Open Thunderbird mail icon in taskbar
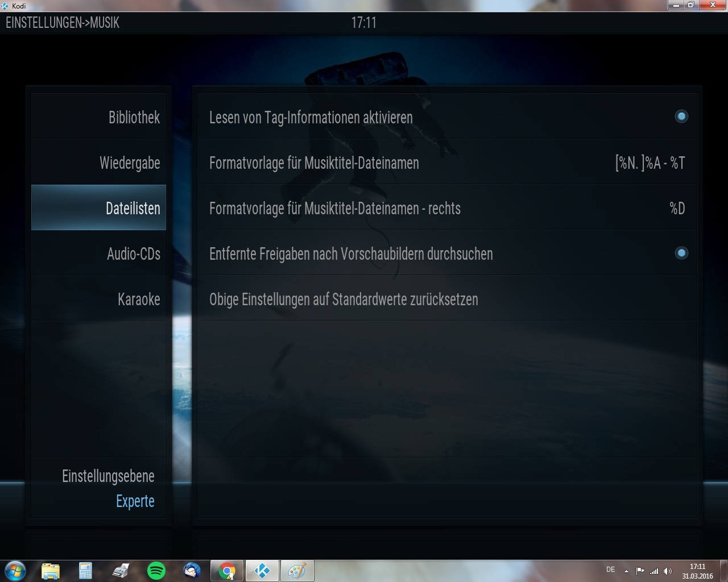 (x=192, y=570)
